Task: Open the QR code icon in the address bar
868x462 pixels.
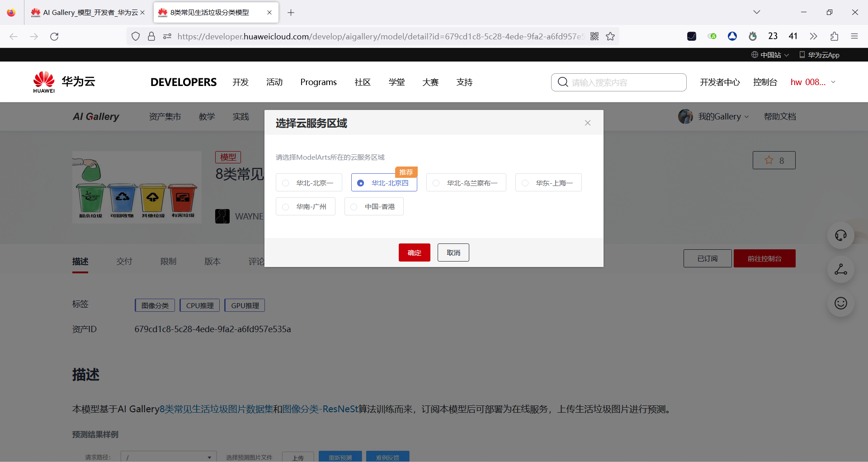Action: click(594, 36)
